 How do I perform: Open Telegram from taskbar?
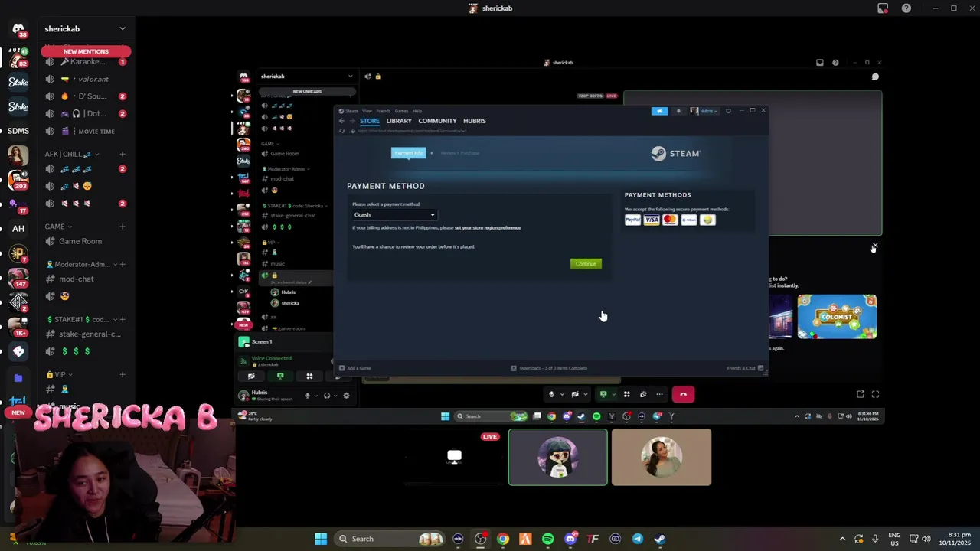point(638,539)
